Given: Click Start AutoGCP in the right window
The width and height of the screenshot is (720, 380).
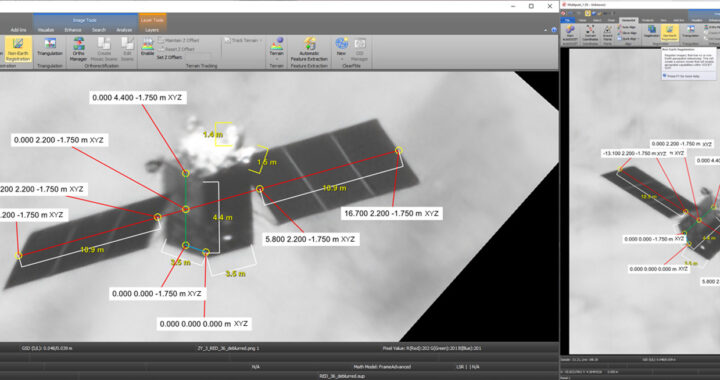Looking at the screenshot, I should pyautogui.click(x=570, y=34).
